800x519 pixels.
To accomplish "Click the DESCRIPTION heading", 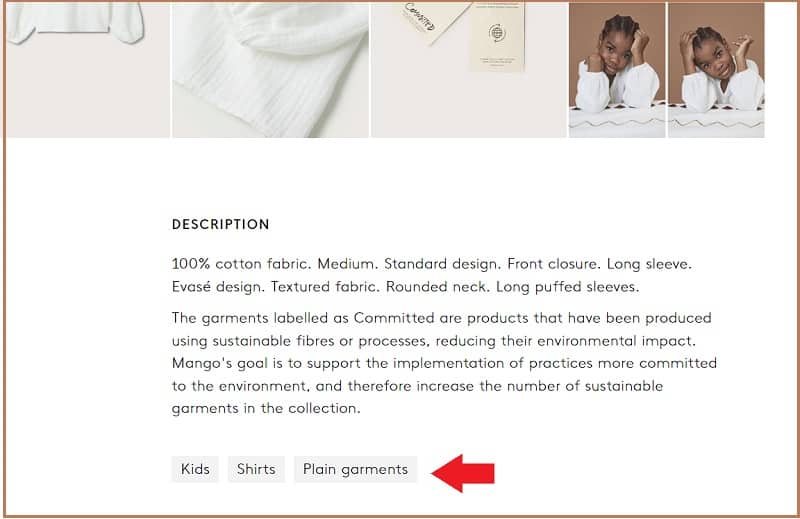I will 220,224.
